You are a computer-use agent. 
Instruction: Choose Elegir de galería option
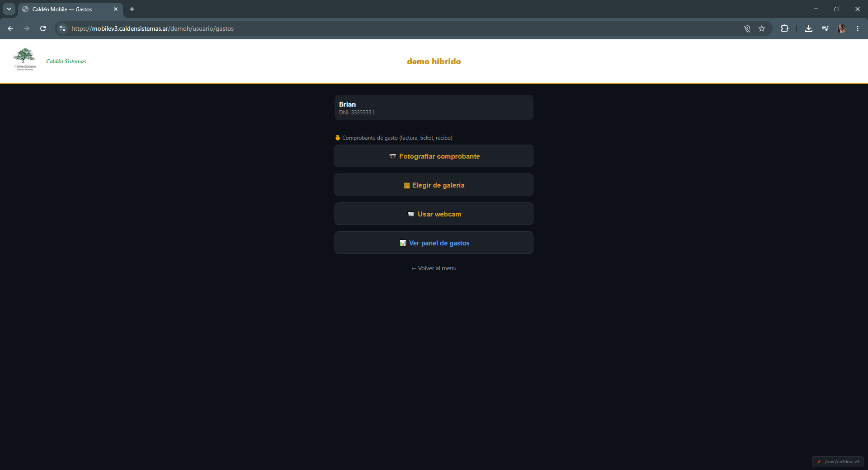434,185
